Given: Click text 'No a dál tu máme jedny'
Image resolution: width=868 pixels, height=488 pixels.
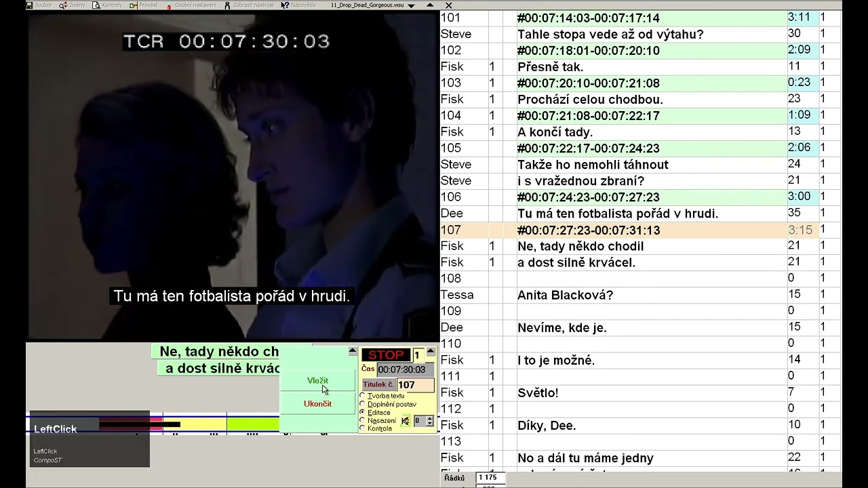Looking at the screenshot, I should 585,458.
